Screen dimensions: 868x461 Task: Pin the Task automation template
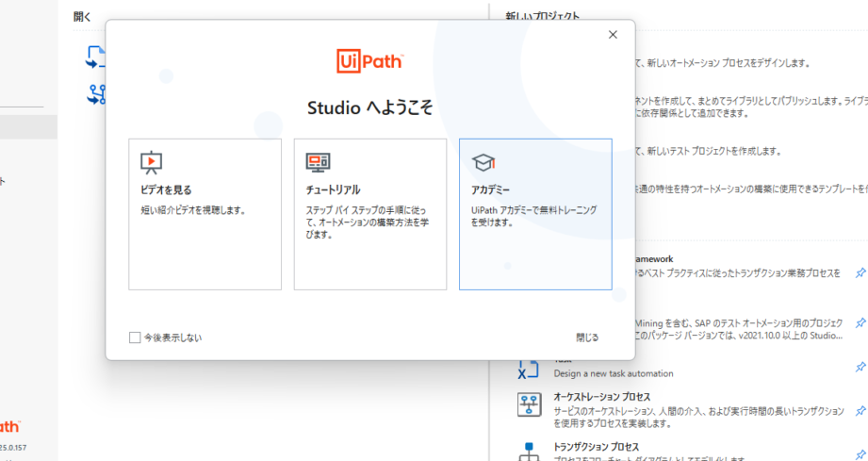pos(860,367)
